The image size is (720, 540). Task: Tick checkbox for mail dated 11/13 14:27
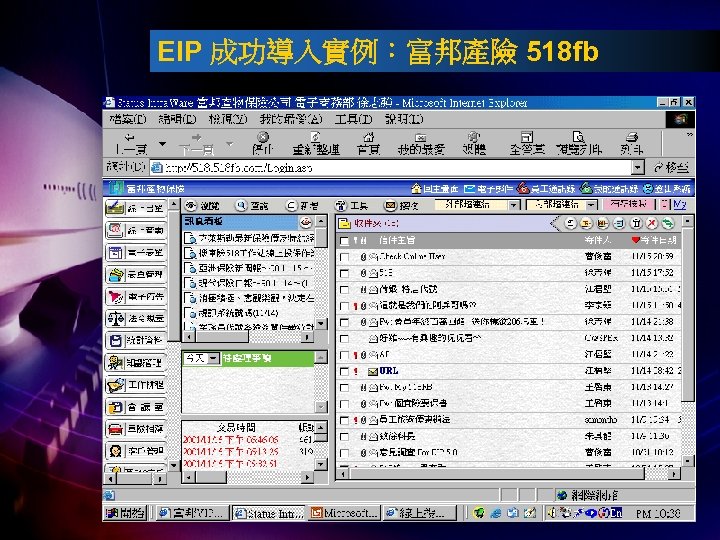(344, 388)
